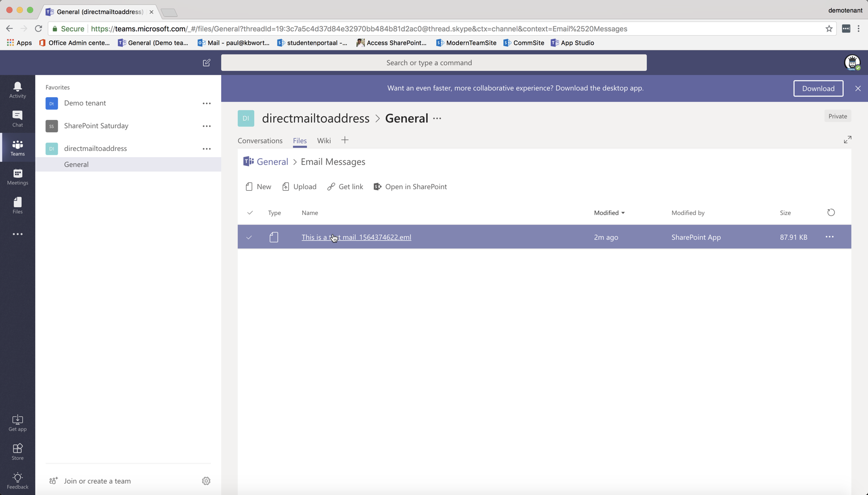Click Get link button
Viewport: 868px width, 495px height.
pos(345,187)
